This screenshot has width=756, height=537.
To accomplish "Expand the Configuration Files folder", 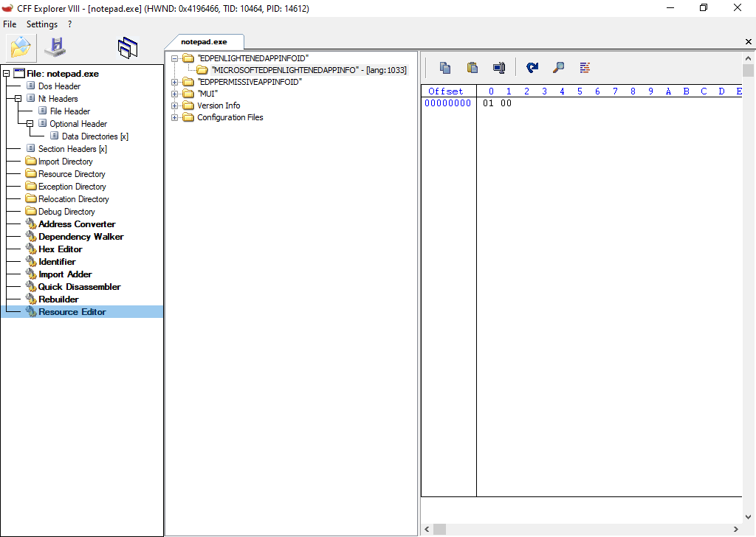I will pos(174,117).
